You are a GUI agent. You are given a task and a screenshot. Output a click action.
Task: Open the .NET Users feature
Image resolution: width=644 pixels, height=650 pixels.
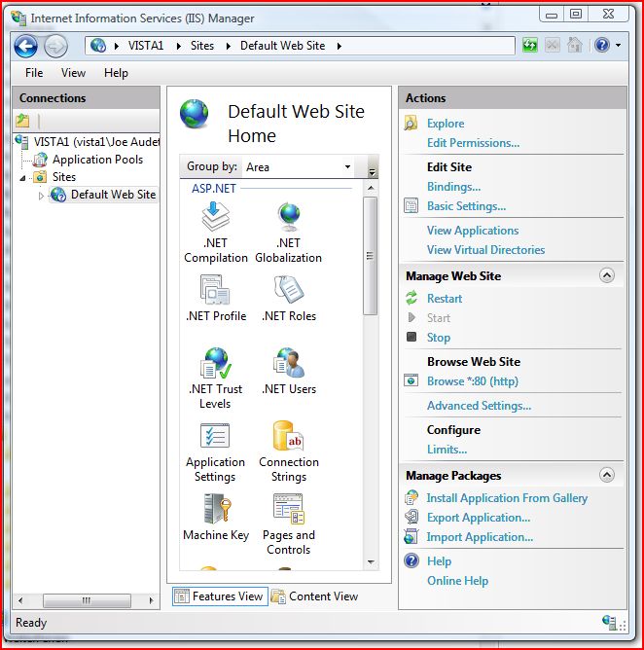(289, 371)
